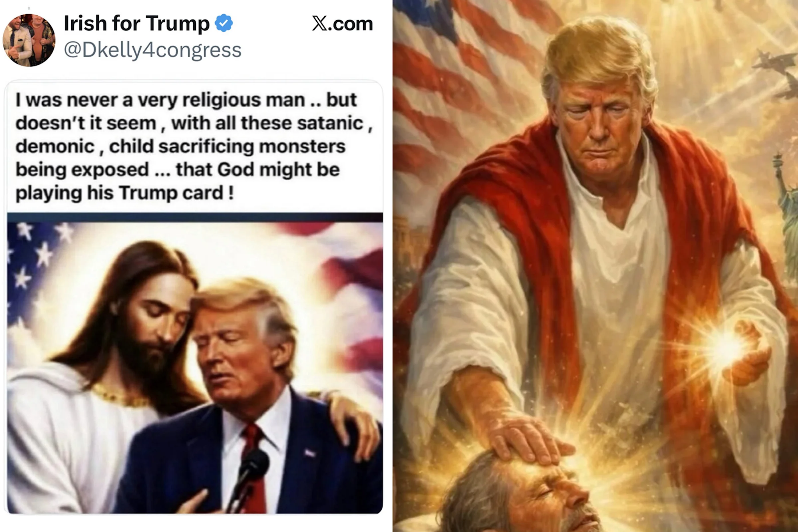
Task: Open the red-robed figure painting on right
Action: pos(595,266)
